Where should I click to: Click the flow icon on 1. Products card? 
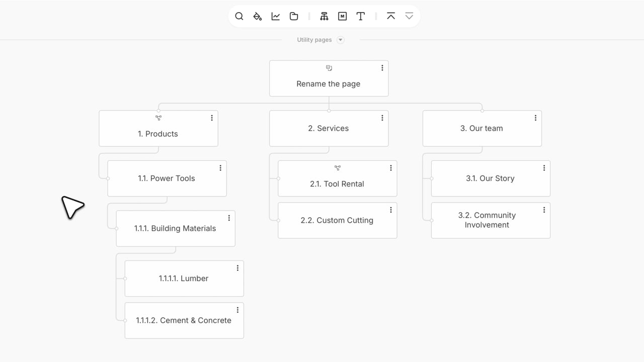coord(158,118)
